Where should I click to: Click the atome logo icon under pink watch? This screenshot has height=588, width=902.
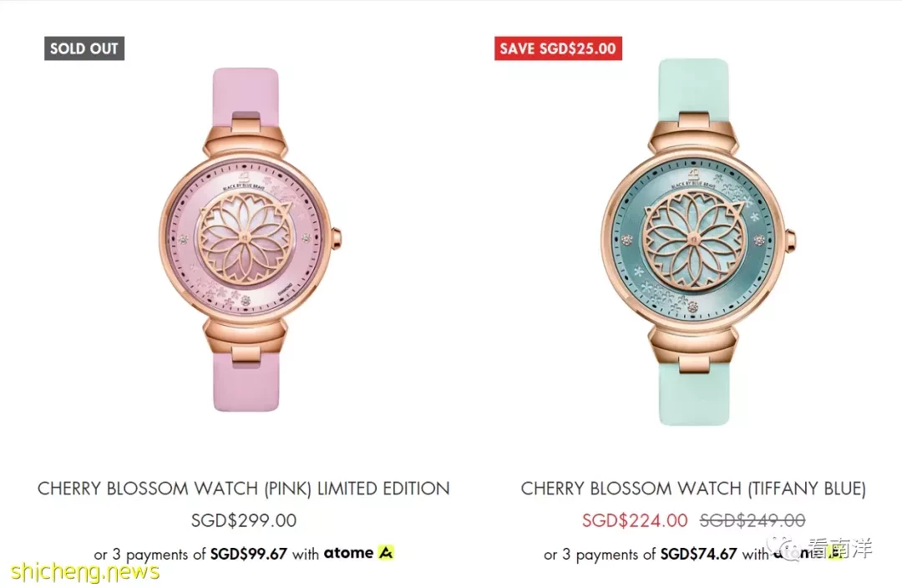(386, 553)
